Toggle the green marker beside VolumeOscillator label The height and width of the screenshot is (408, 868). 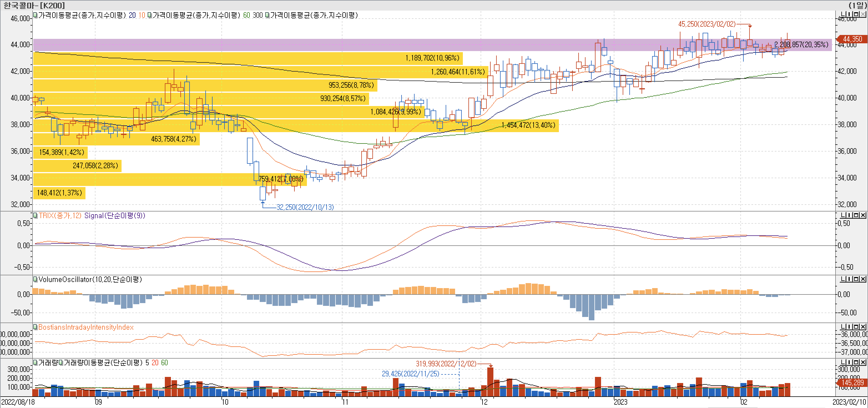(36, 279)
